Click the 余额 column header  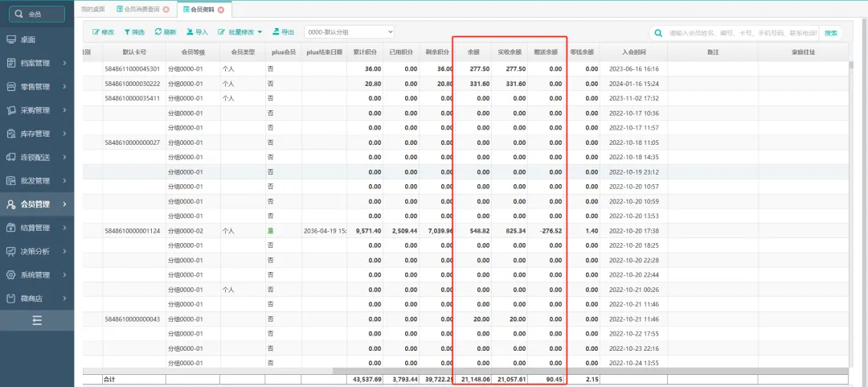(x=473, y=51)
